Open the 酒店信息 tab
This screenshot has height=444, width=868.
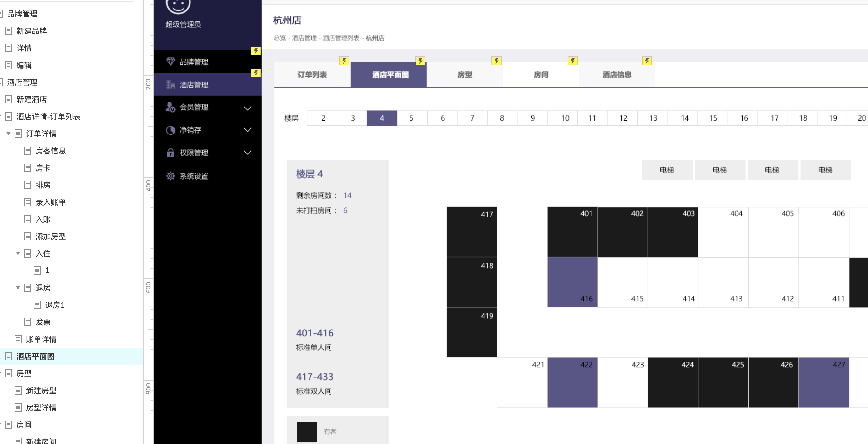point(617,75)
